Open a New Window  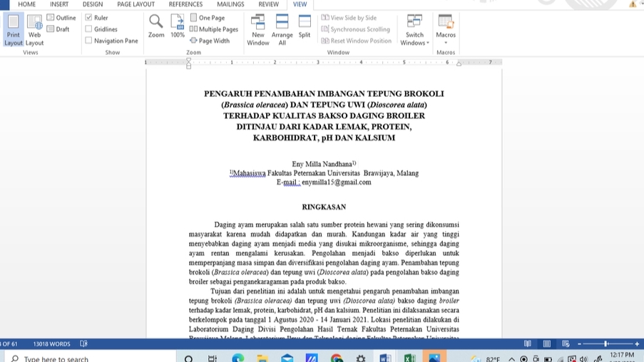pyautogui.click(x=258, y=29)
